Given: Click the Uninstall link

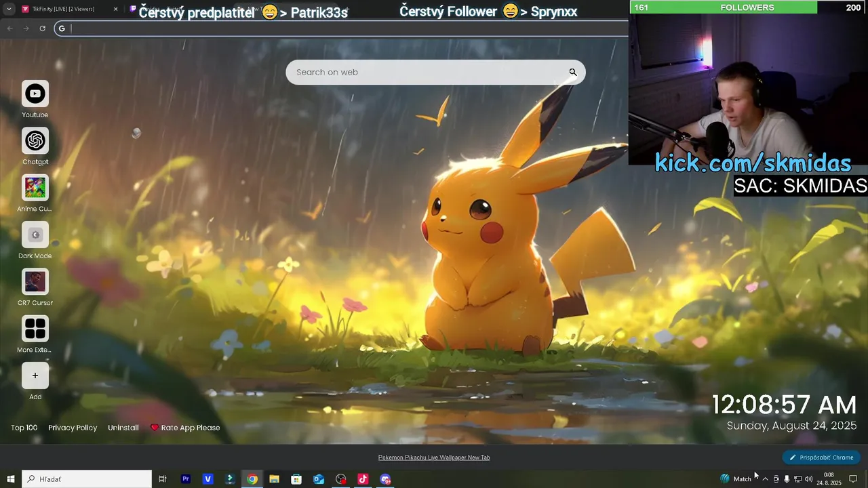Looking at the screenshot, I should 123,428.
